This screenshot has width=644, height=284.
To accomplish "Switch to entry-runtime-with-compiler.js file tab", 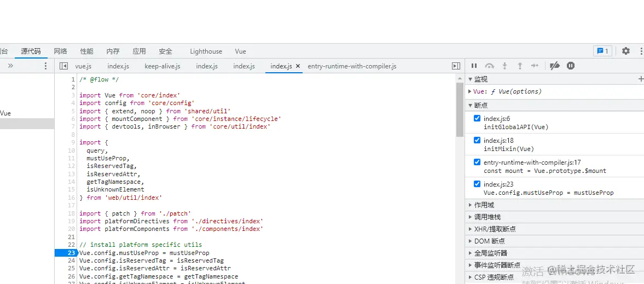I will tap(352, 66).
